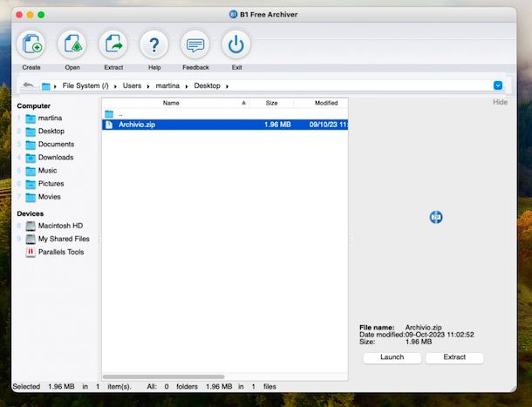Click the zip preview icon in info panel
The image size is (532, 407).
[x=436, y=217]
